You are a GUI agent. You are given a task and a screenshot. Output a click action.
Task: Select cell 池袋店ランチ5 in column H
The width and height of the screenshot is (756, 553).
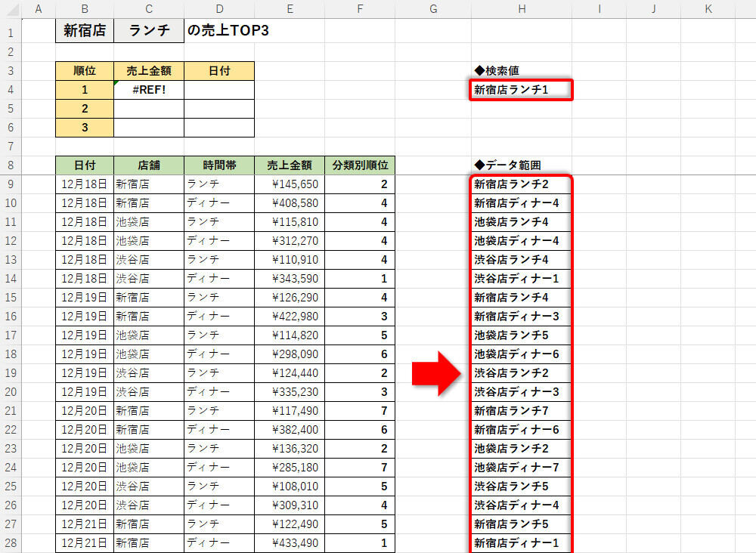tap(522, 335)
